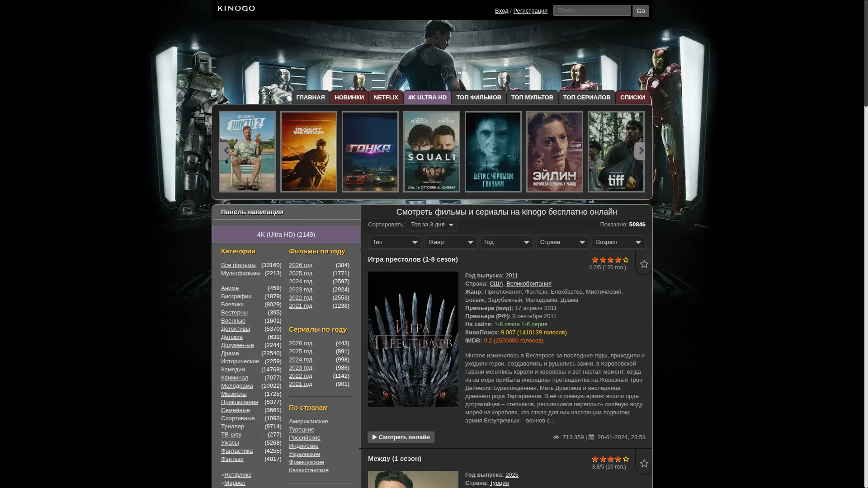868x488 pixels.
Task: Open the ГЛАВНАЯ tab
Action: click(311, 98)
